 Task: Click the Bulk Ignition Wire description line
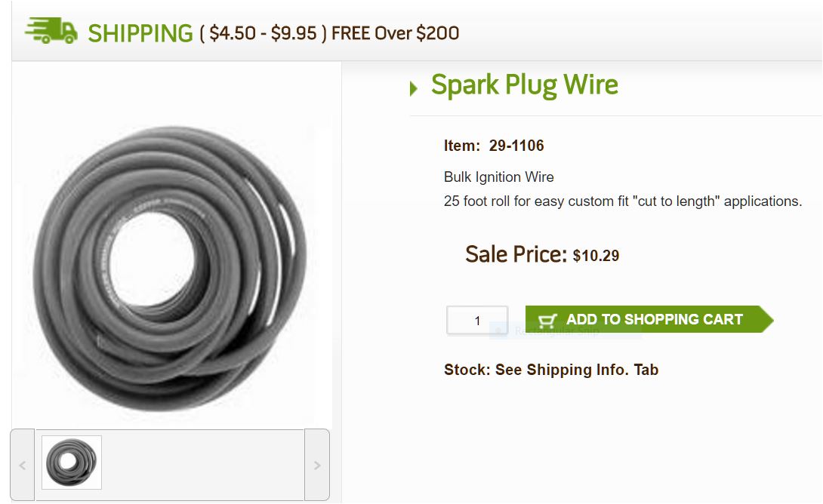499,177
